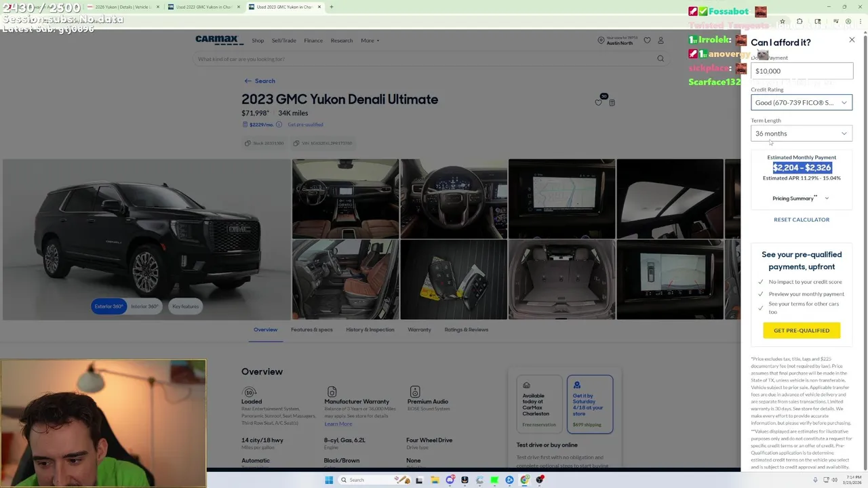Open the taskbar clock showing 7:14 PM
Image resolution: width=868 pixels, height=488 pixels.
tap(851, 480)
